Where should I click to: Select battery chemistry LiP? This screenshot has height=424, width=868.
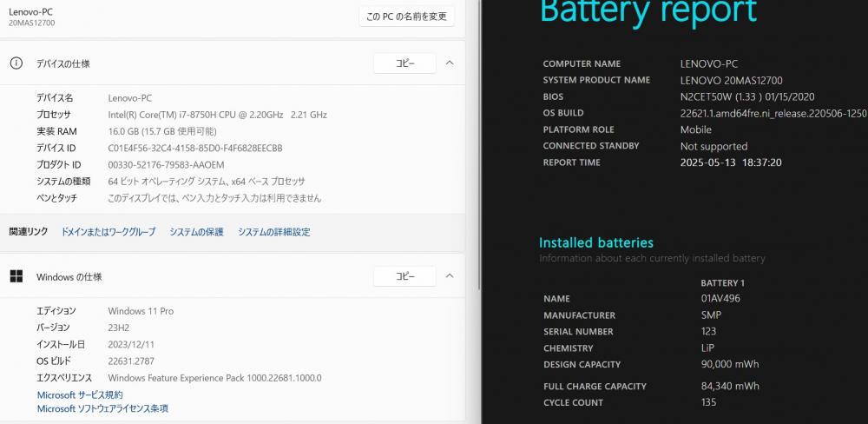pyautogui.click(x=707, y=348)
